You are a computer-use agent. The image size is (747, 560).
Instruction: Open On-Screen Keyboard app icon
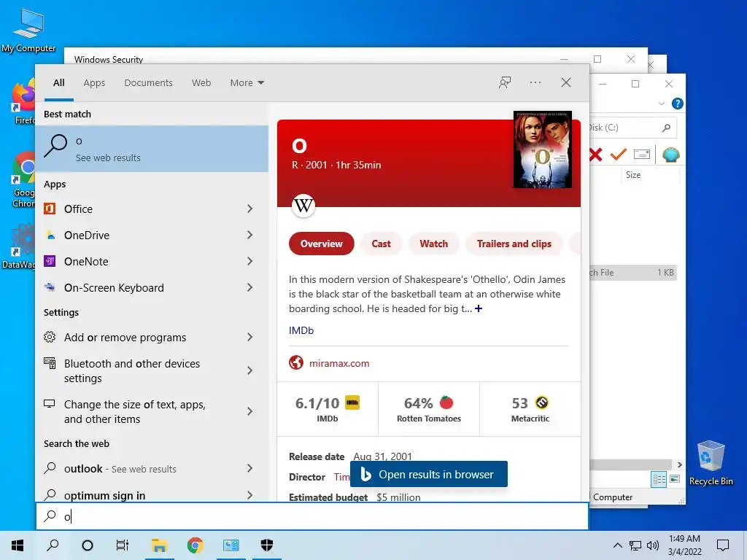pyautogui.click(x=50, y=287)
